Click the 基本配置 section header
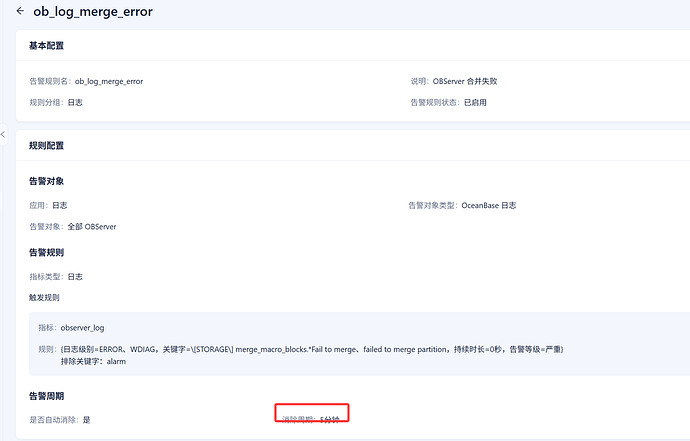690x441 pixels. point(47,46)
